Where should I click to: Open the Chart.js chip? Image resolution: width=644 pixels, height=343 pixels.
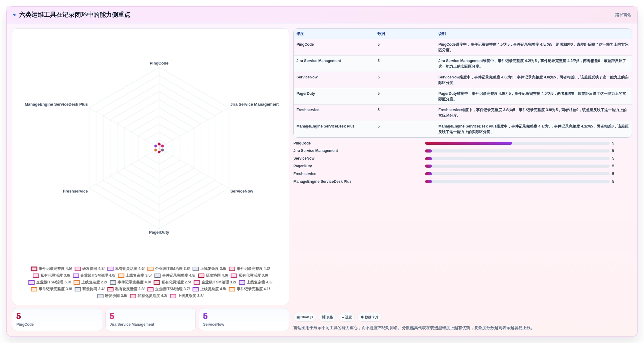(305, 317)
